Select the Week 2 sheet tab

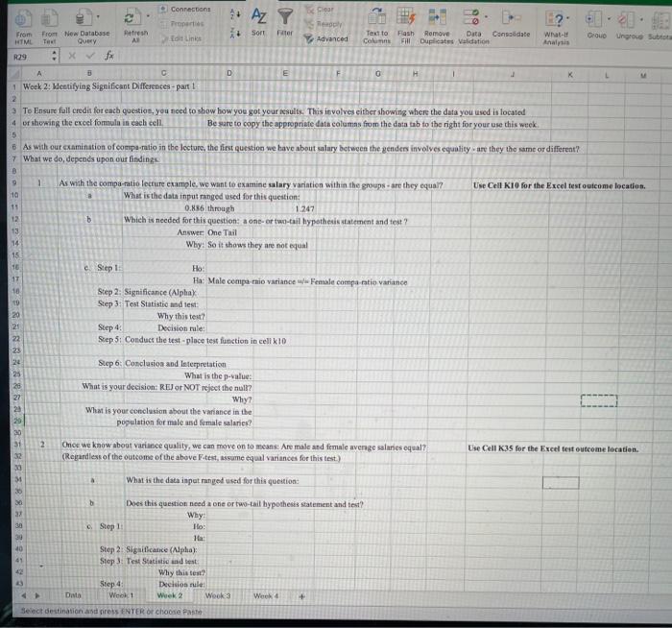tap(169, 595)
